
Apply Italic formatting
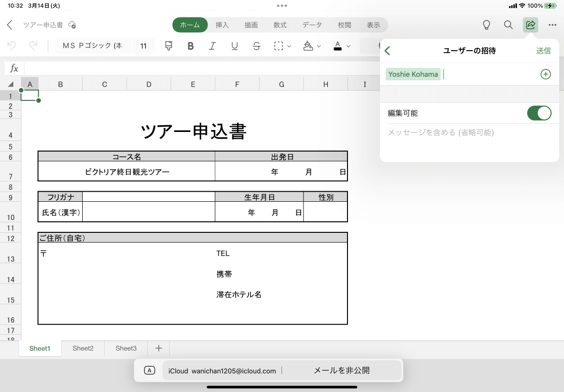point(213,46)
